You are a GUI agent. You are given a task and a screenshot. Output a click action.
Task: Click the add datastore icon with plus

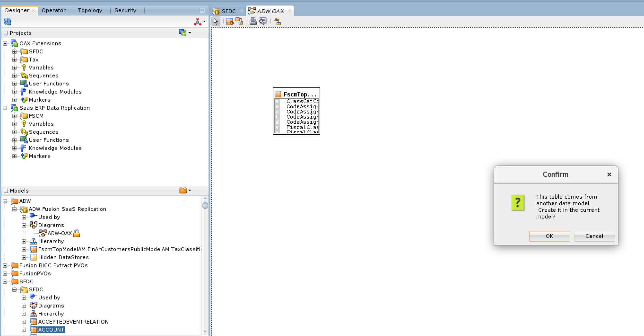click(x=230, y=21)
